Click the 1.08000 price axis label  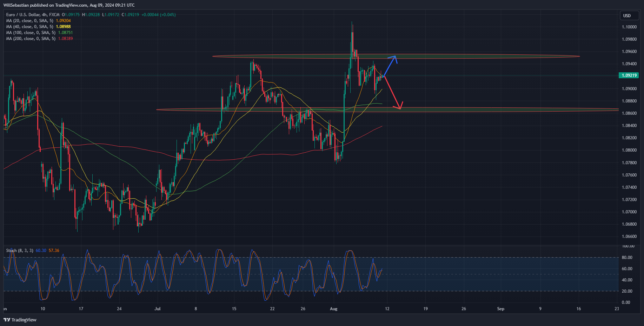click(x=629, y=150)
